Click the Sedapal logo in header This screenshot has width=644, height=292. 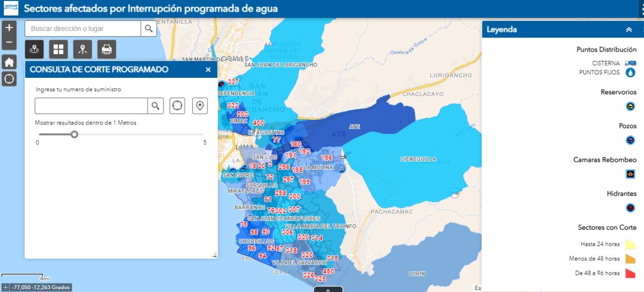pyautogui.click(x=10, y=8)
